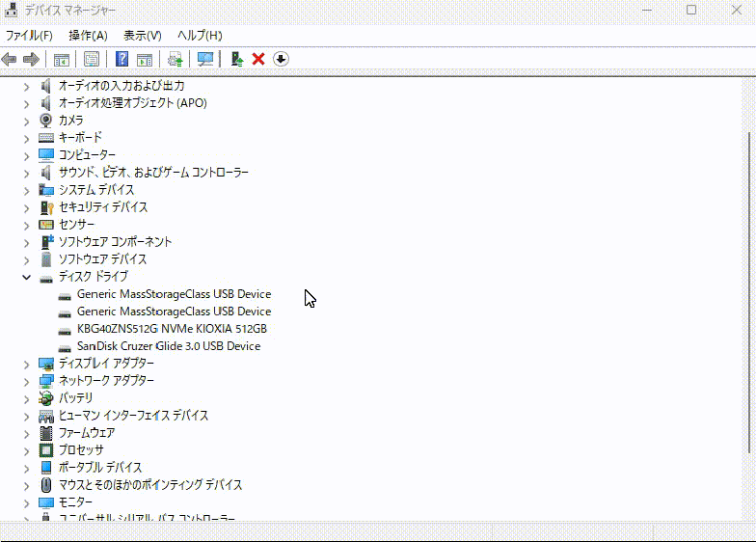
Task: Open the ファイル(F) menu
Action: pyautogui.click(x=29, y=35)
